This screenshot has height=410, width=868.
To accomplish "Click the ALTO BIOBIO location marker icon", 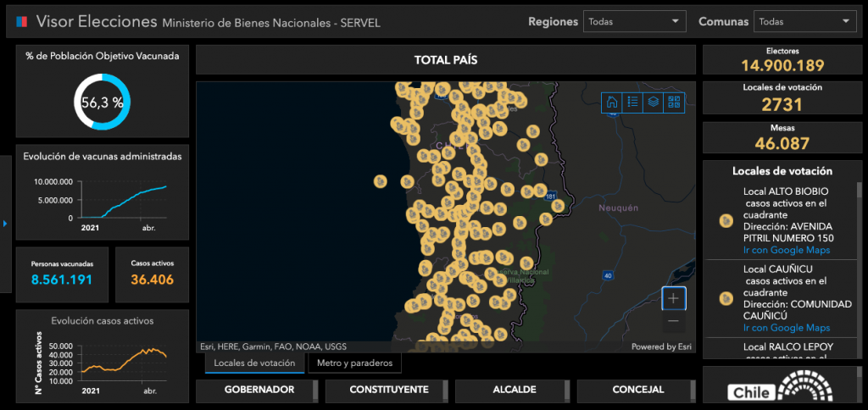I will pos(726,221).
